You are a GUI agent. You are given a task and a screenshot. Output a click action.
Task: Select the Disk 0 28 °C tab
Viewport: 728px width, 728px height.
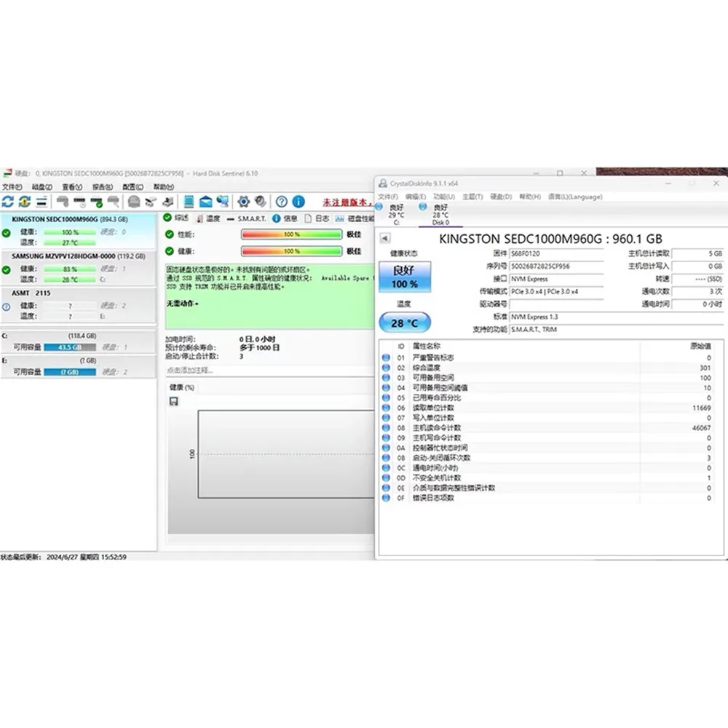tap(440, 215)
